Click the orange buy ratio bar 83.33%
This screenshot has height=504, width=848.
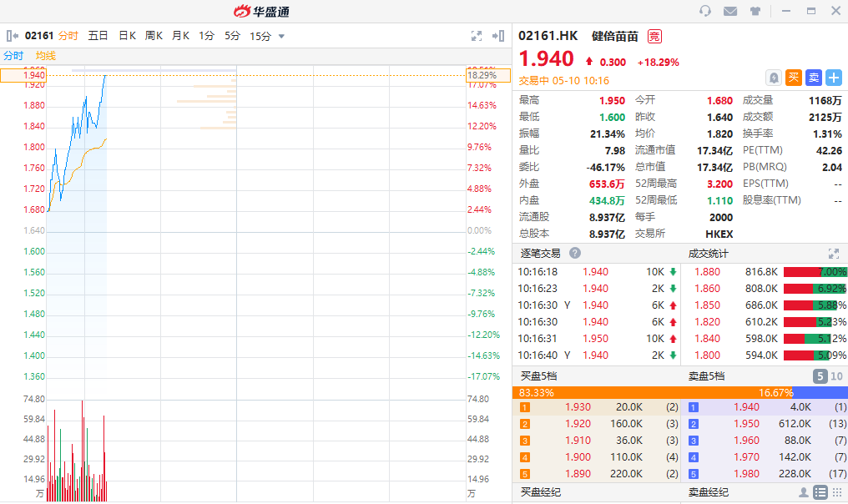(x=596, y=392)
